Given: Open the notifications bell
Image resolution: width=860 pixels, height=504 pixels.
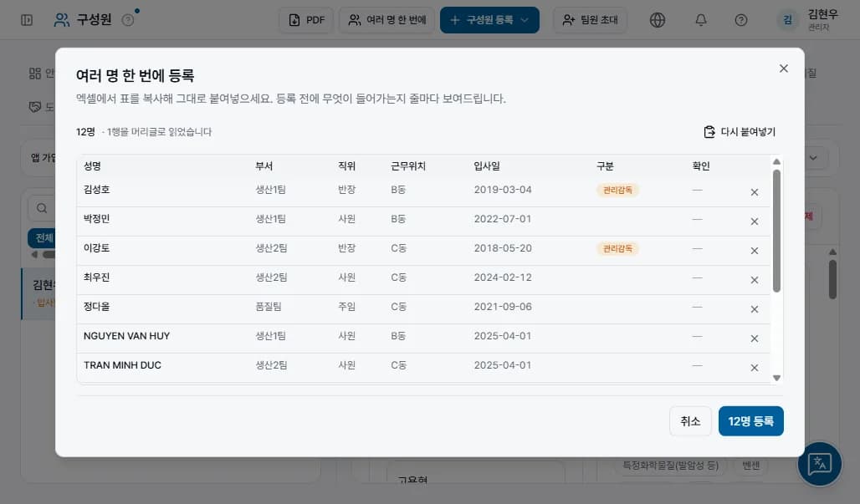Looking at the screenshot, I should pos(700,20).
